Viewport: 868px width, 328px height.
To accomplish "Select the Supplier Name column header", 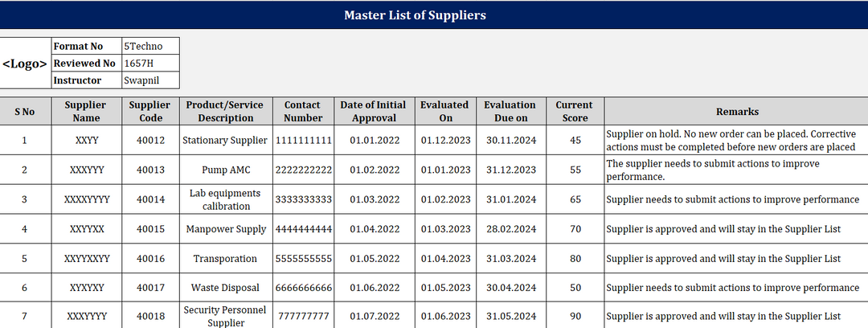I will (x=85, y=111).
